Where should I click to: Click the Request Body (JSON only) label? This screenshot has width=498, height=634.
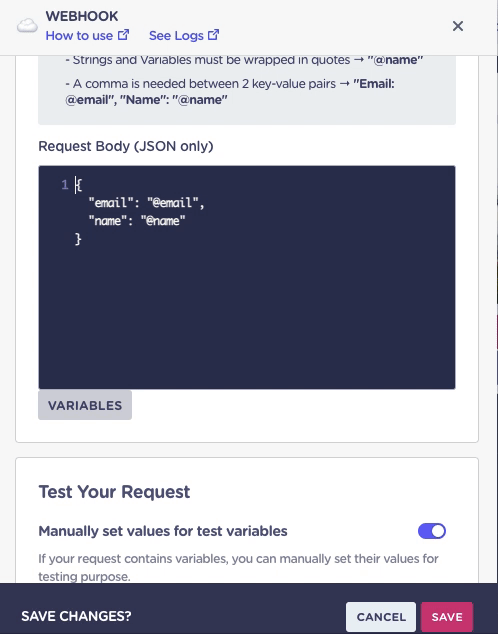pos(126,146)
